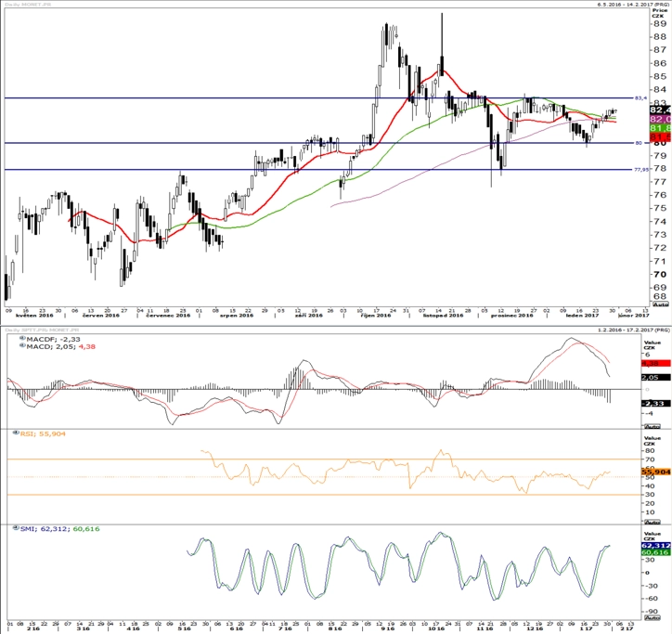The height and width of the screenshot is (634, 672).
Task: Click the Auto button in RSI panel
Action: point(652,522)
